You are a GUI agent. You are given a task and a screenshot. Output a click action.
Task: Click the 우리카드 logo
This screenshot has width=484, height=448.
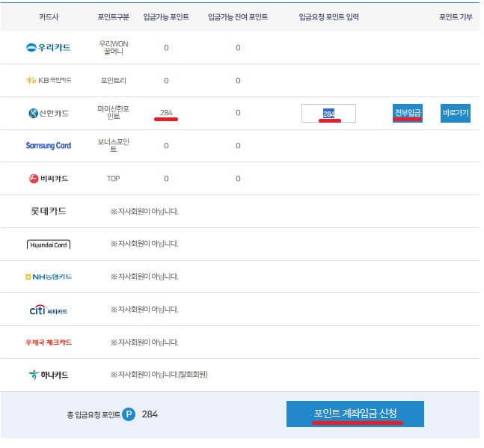coord(49,48)
